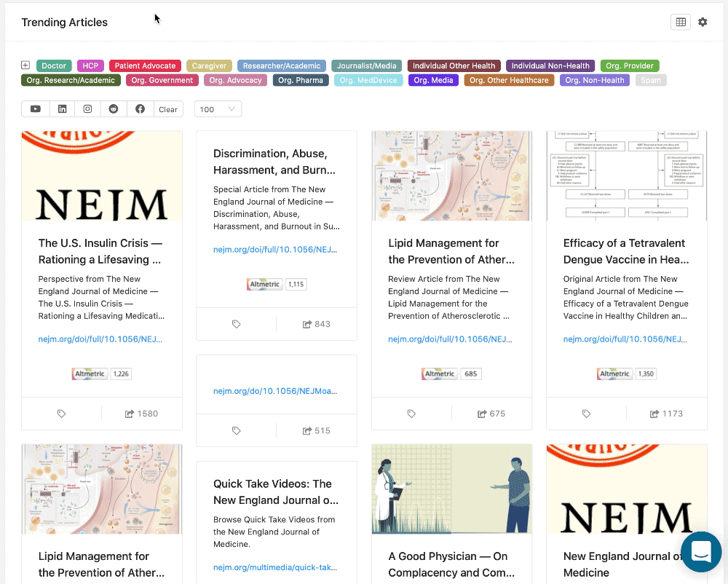The image size is (728, 584).
Task: Toggle the Journalist/Media tag filter
Action: pos(367,66)
